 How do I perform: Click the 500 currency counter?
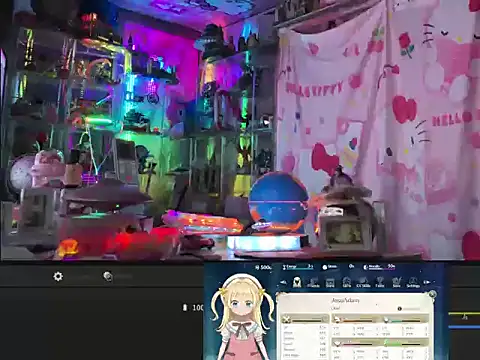(263, 267)
